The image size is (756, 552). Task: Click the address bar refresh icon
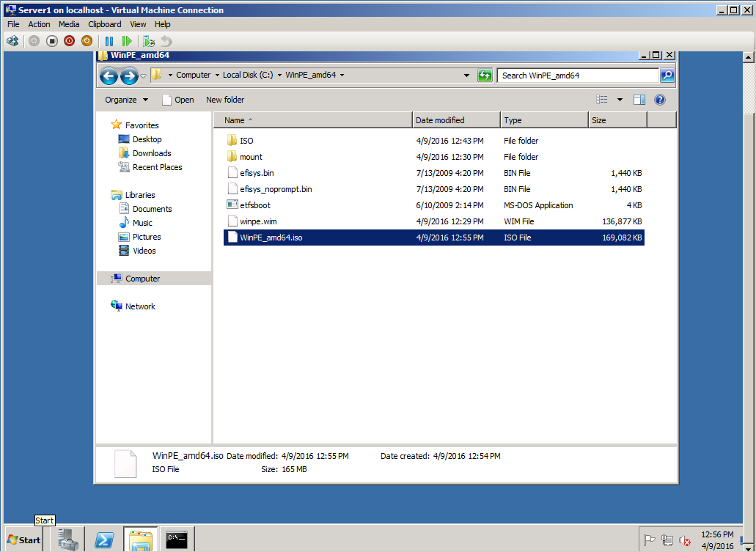485,76
